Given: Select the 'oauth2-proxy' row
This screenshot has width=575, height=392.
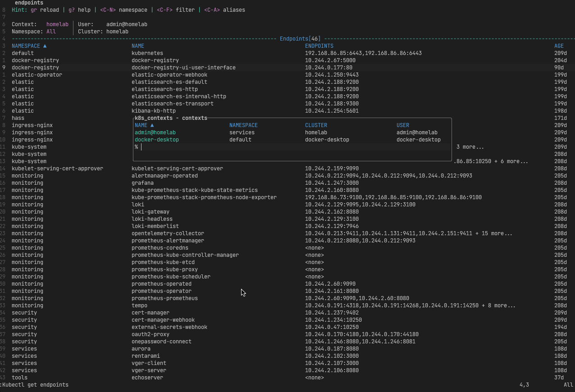Looking at the screenshot, I should 287,334.
